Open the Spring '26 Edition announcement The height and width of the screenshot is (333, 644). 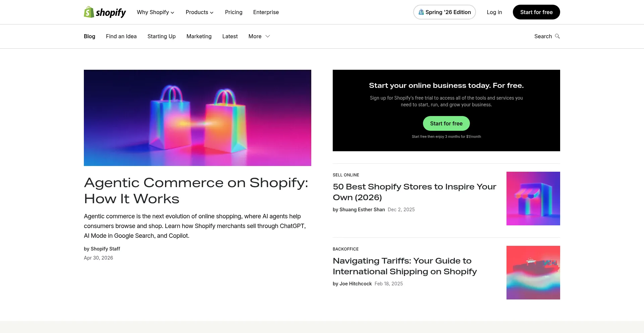(x=444, y=12)
